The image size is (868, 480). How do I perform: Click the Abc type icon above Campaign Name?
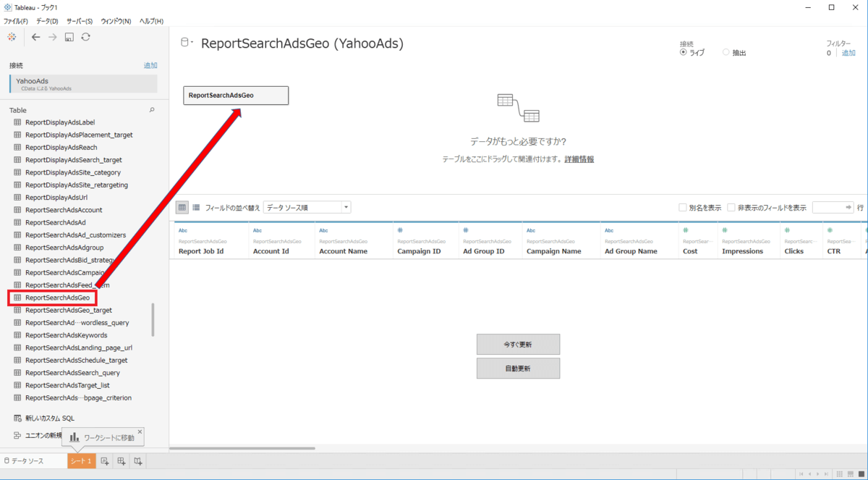tap(531, 231)
